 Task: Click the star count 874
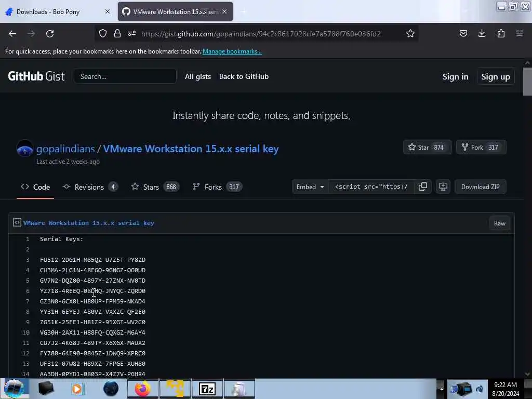click(438, 147)
